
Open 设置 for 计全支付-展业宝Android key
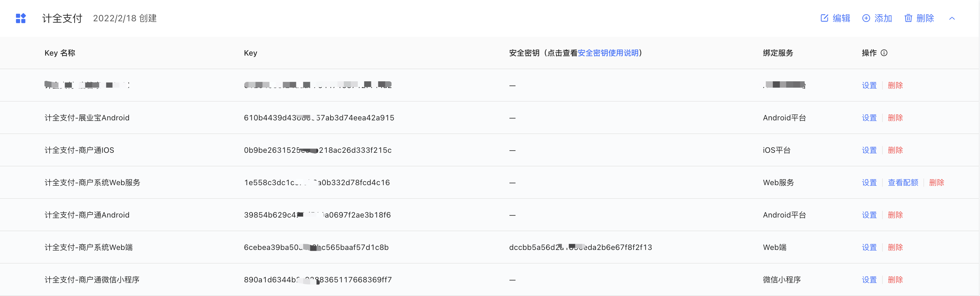(x=869, y=118)
